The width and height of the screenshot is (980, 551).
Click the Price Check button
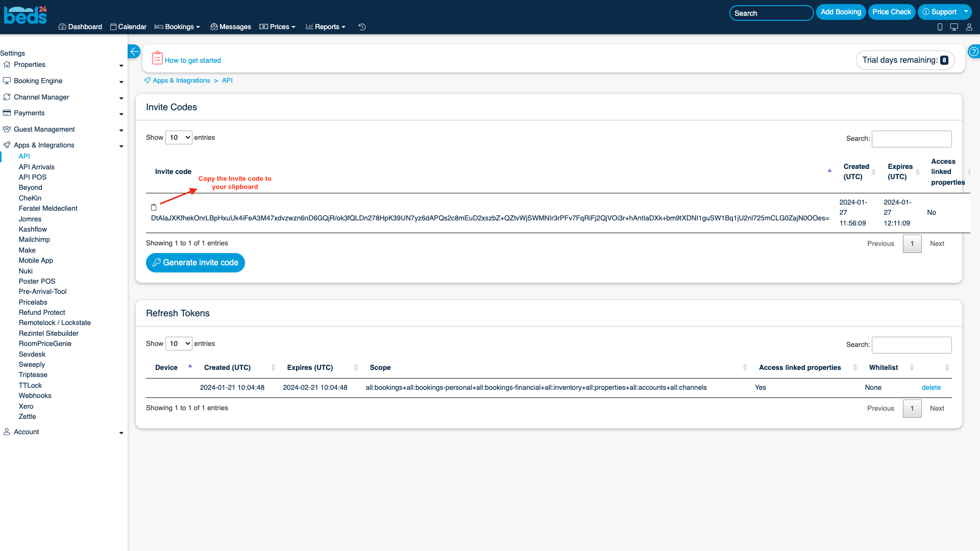pos(891,12)
